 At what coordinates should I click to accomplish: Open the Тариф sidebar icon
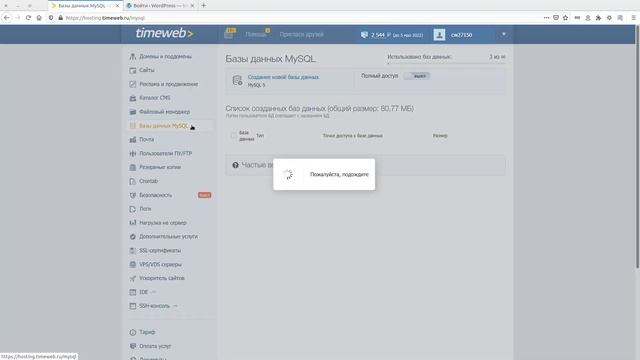tap(133, 332)
